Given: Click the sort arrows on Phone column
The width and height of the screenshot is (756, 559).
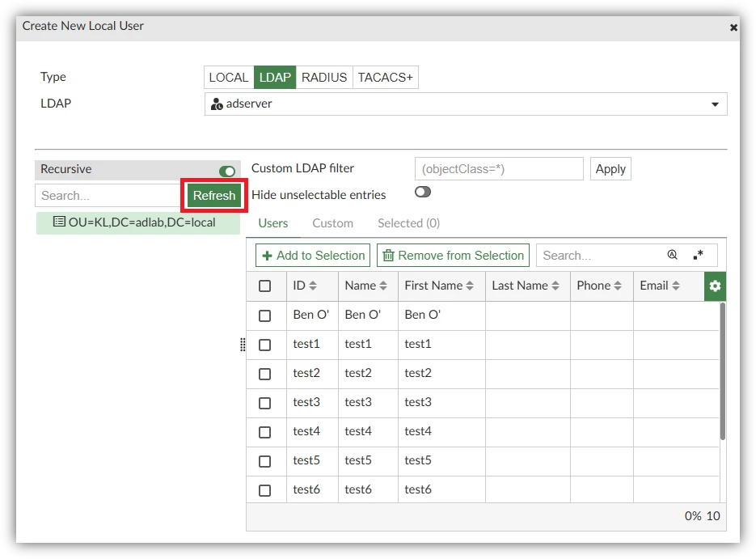Looking at the screenshot, I should [x=618, y=286].
